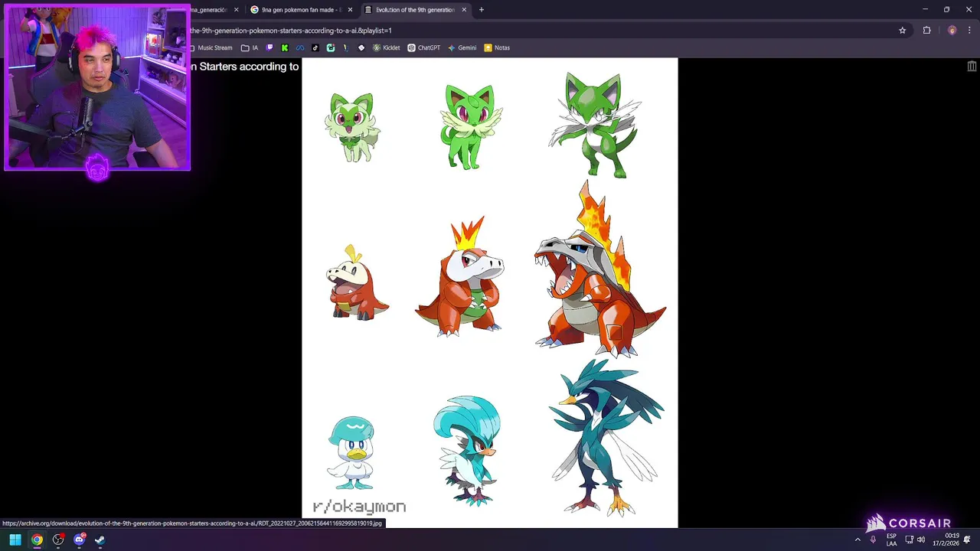Click the Quaxly duck image
Image resolution: width=980 pixels, height=551 pixels.
pyautogui.click(x=351, y=453)
